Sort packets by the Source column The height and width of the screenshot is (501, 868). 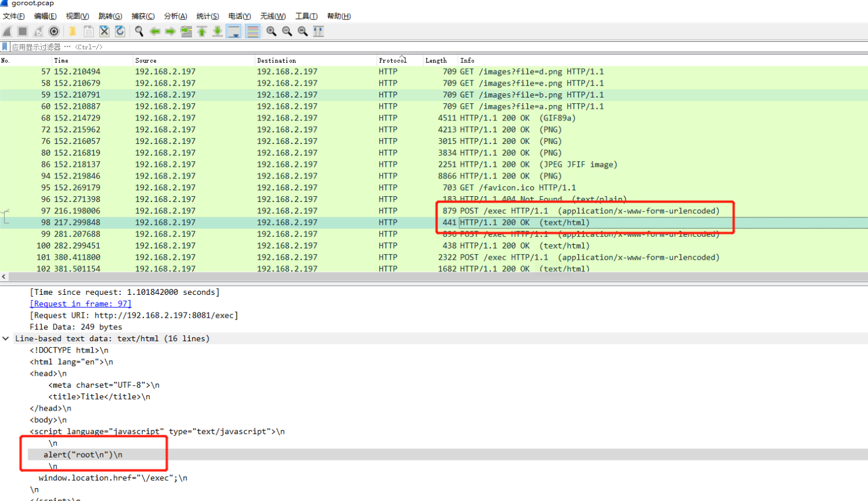[194, 60]
